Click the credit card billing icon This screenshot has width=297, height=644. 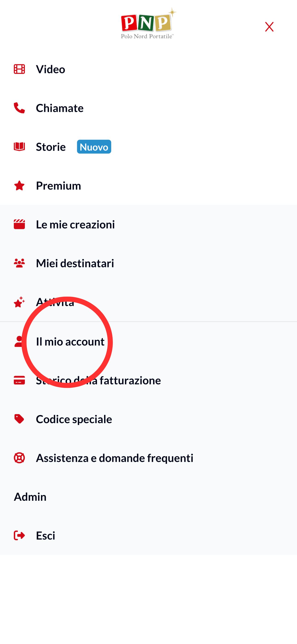(x=19, y=380)
